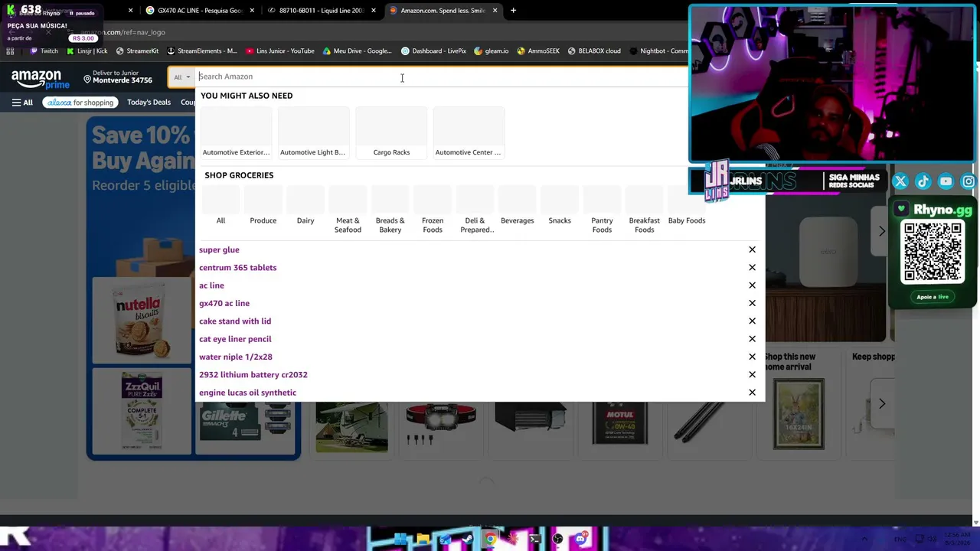Image resolution: width=980 pixels, height=551 pixels.
Task: Switch to the 88710-6B011 Liquid Line tab
Action: click(x=320, y=11)
